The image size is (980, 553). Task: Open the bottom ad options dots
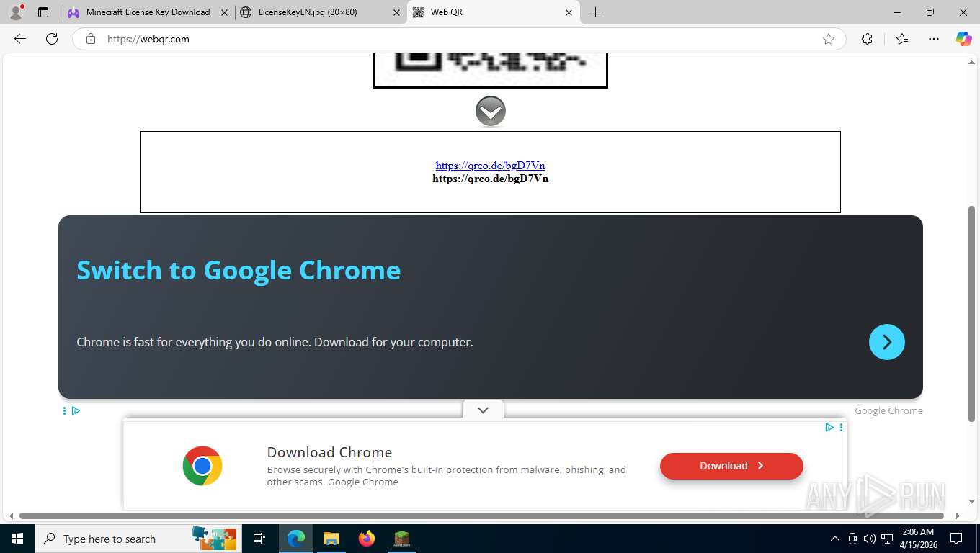click(x=841, y=427)
